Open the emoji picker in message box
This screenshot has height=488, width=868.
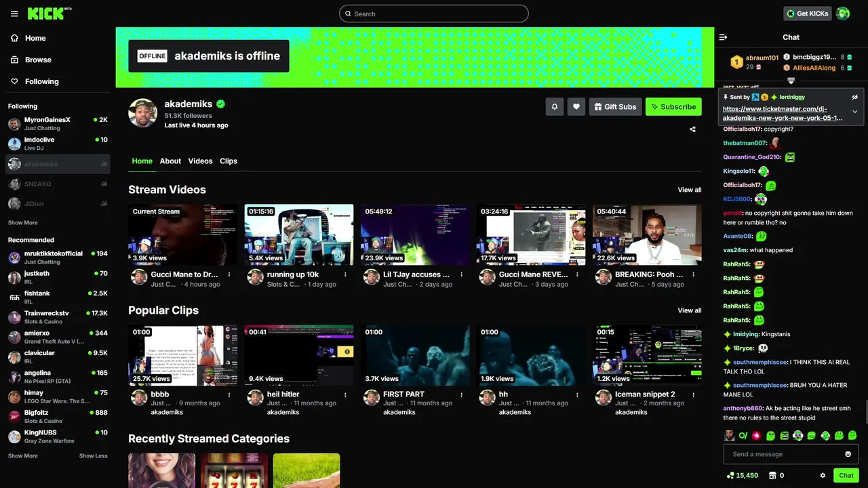click(848, 454)
